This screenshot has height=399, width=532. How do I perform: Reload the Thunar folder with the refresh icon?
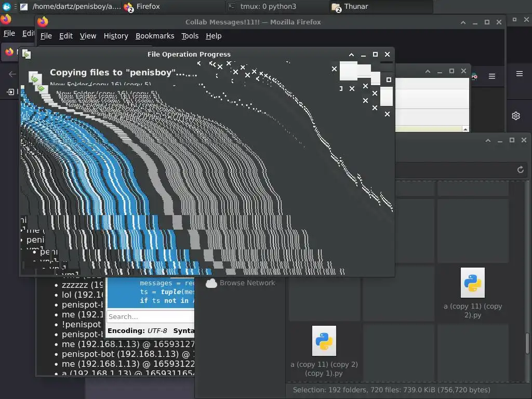coord(521,170)
